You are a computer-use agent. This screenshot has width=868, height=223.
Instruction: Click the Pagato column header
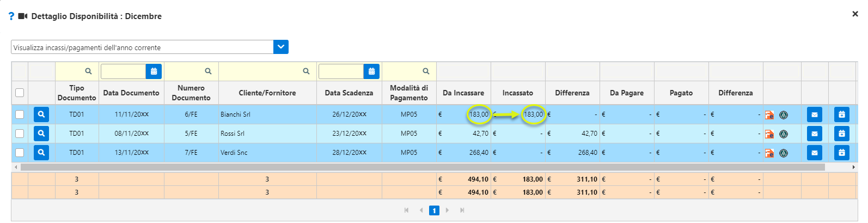point(681,93)
